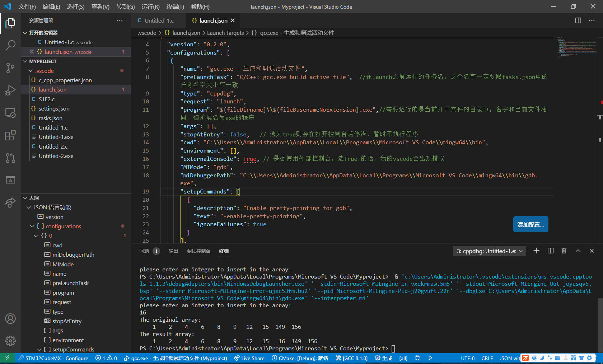
Task: Collapse the Open Editors section
Action: (25, 33)
